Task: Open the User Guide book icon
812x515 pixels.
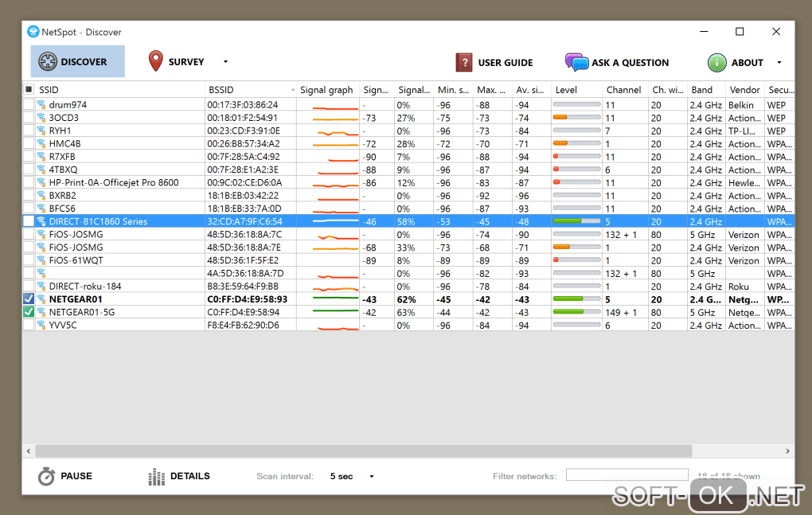Action: [x=464, y=63]
